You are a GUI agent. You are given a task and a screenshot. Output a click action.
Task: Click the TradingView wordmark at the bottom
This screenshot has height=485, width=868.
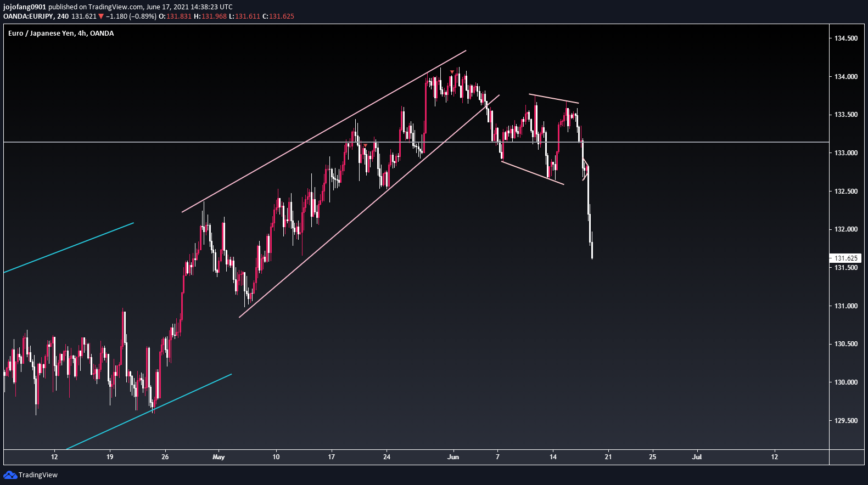coord(38,475)
